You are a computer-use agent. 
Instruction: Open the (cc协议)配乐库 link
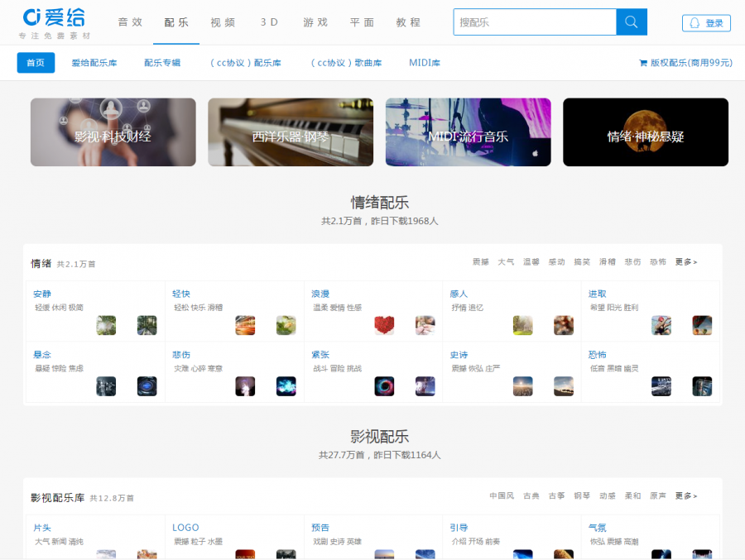(x=246, y=63)
